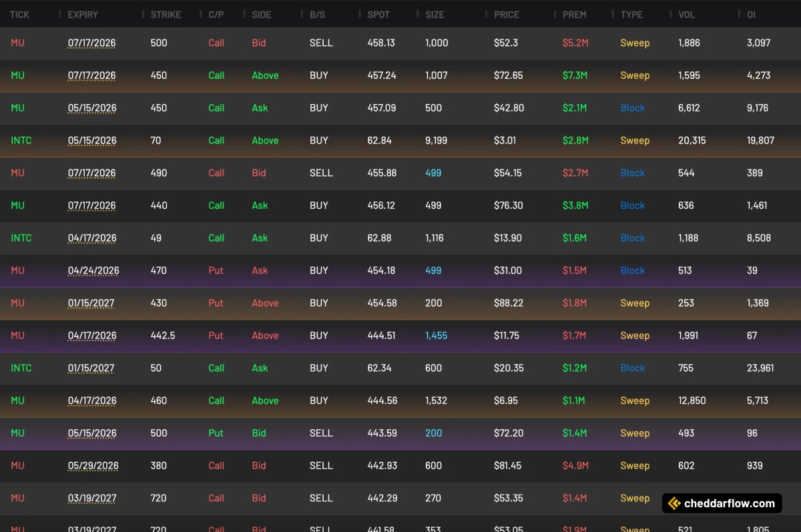
Task: Open expiry 04/17/2026 in the INTC 49 strike row
Action: 92,238
